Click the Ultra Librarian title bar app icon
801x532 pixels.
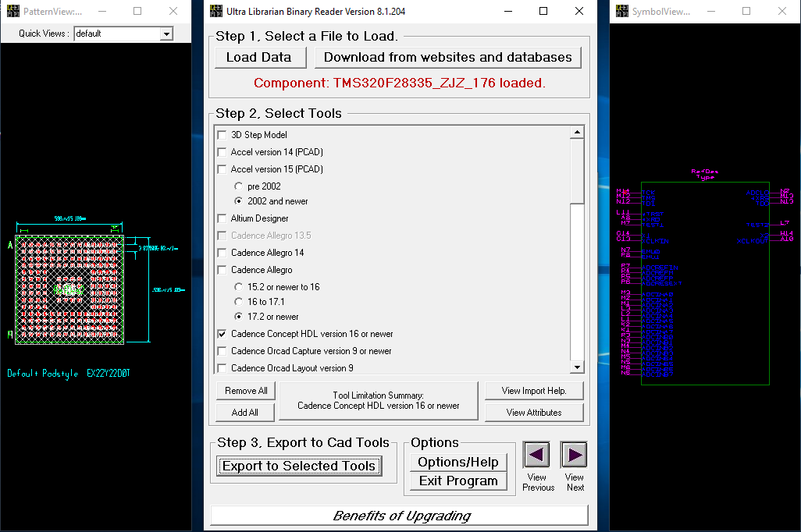point(216,11)
